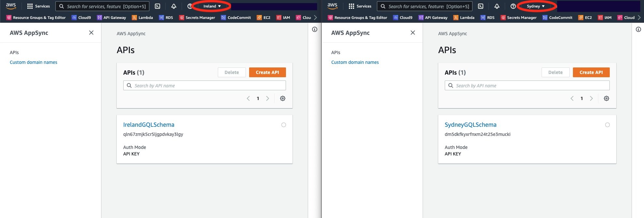Select page 1 in the Ireland APIs pagination

pos(258,98)
